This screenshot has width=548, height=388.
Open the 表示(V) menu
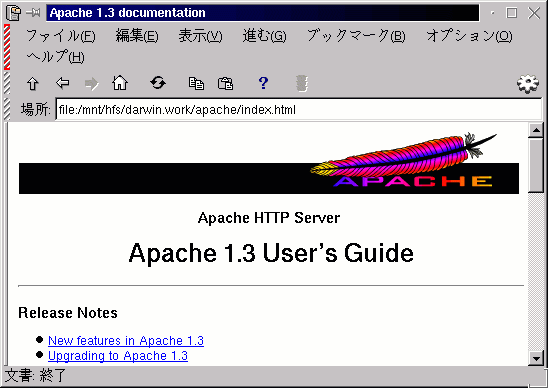(x=200, y=36)
